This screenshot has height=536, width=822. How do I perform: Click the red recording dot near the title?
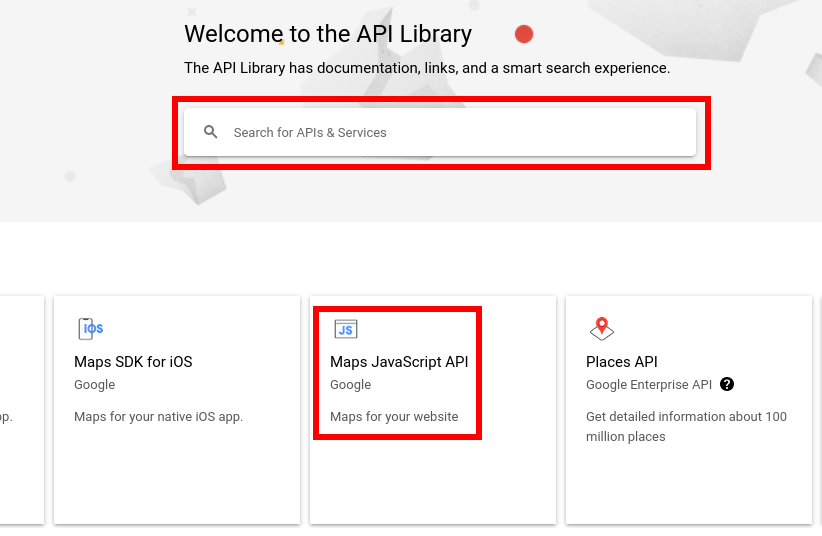click(524, 34)
